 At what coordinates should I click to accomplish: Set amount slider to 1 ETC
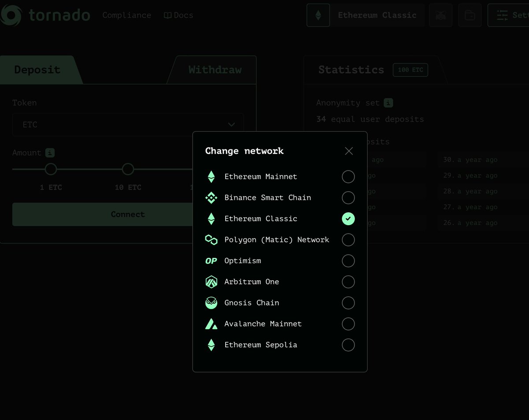click(x=51, y=169)
